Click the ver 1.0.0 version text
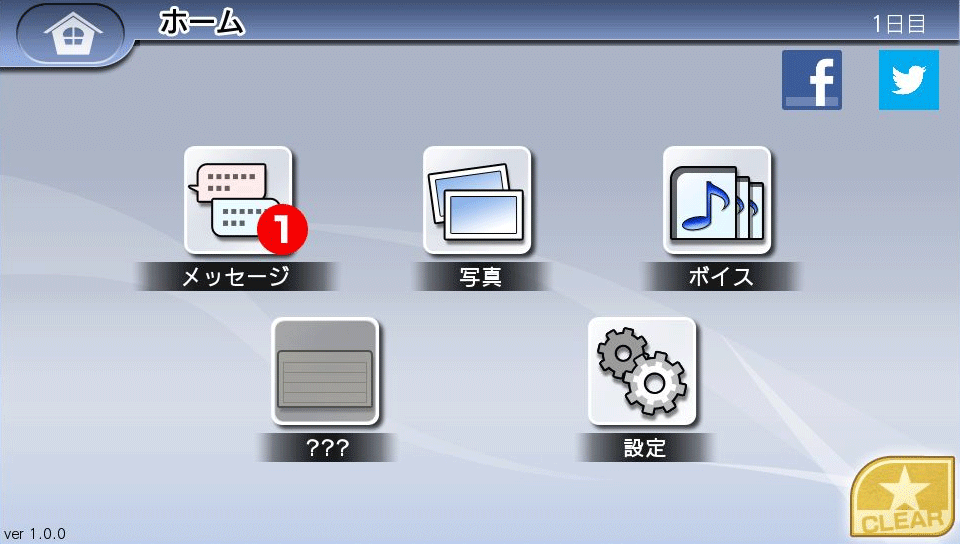Image resolution: width=960 pixels, height=544 pixels. click(x=36, y=533)
